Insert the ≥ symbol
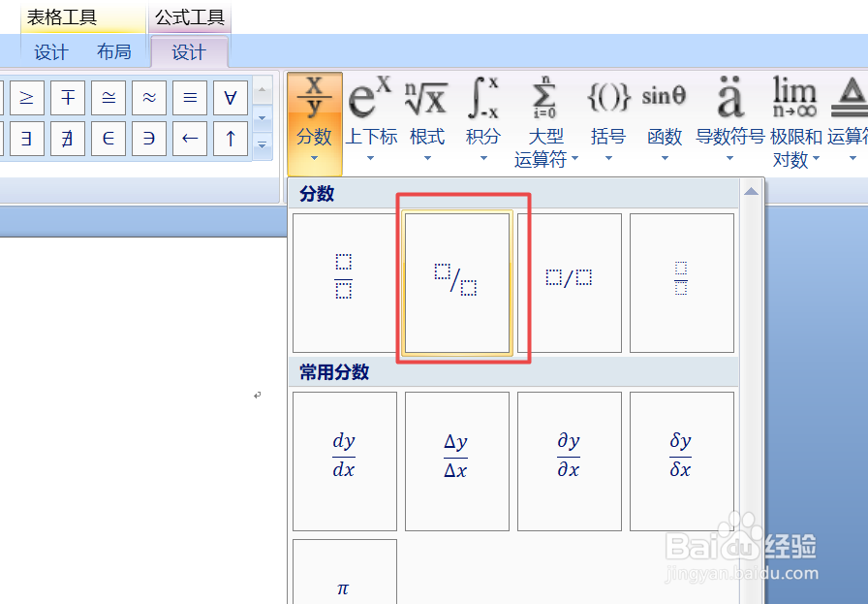Viewport: 868px width, 604px height. tap(26, 97)
